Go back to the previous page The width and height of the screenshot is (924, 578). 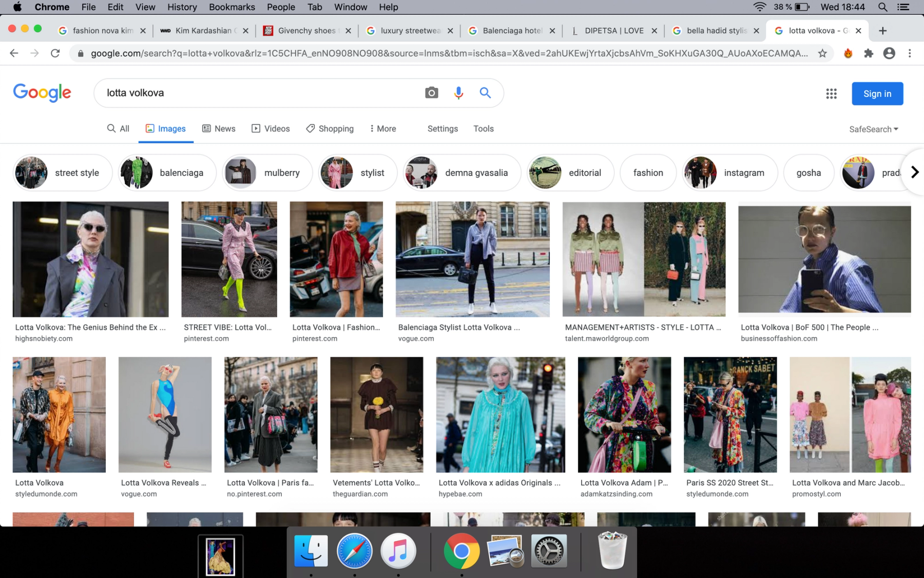[x=14, y=53]
